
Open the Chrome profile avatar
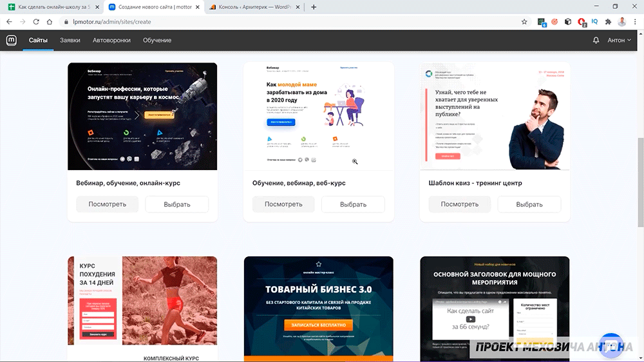click(x=622, y=22)
